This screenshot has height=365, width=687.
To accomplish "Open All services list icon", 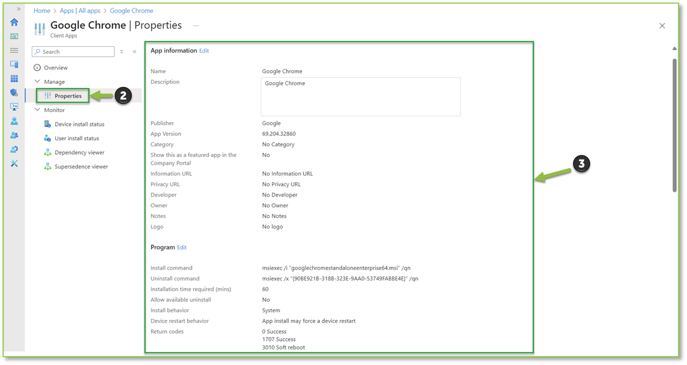I will (14, 50).
